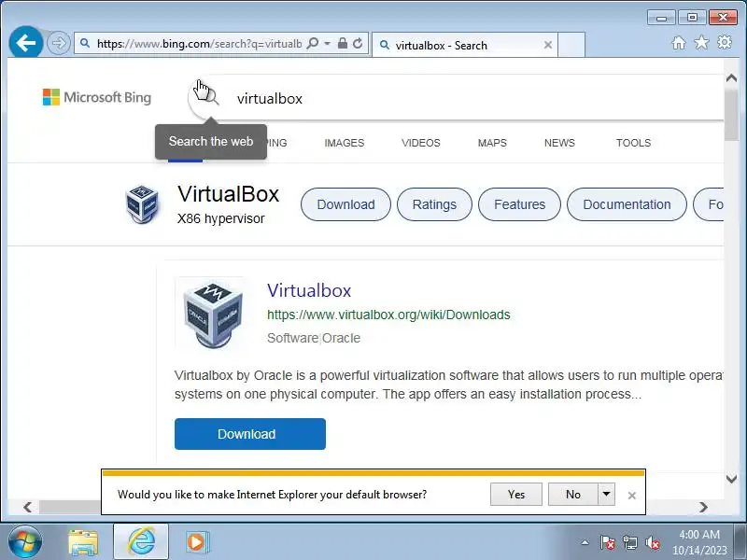
Task: Dismiss the default browser notification bar
Action: (x=632, y=496)
